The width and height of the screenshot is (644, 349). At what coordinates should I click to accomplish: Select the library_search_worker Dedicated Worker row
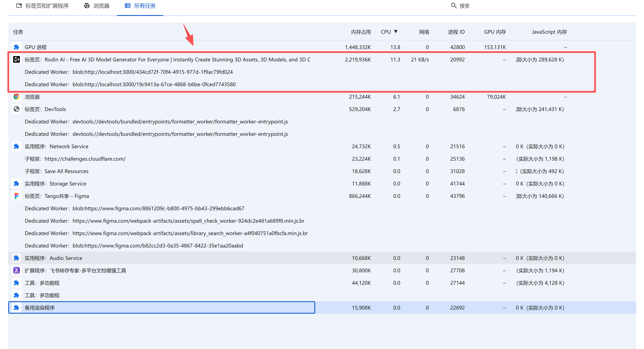(x=322, y=233)
